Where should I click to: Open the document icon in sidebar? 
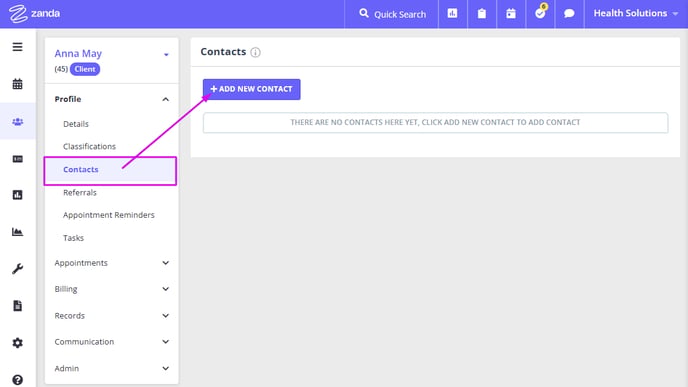click(x=18, y=306)
